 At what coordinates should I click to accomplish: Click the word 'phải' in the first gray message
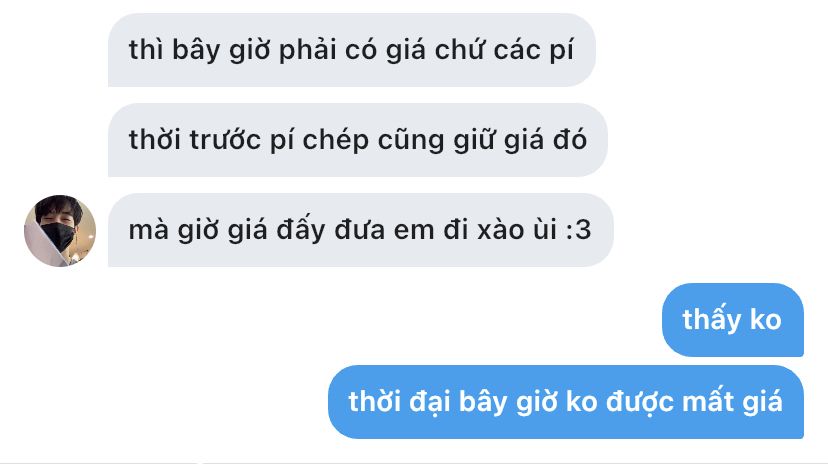pyautogui.click(x=307, y=51)
